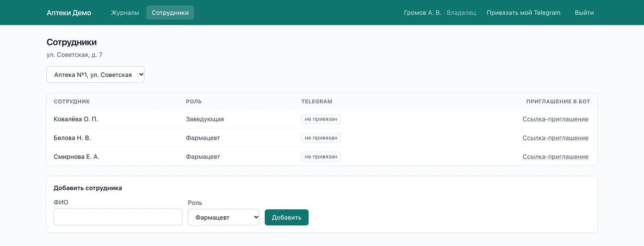Click the Сотрудники page heading

click(72, 42)
